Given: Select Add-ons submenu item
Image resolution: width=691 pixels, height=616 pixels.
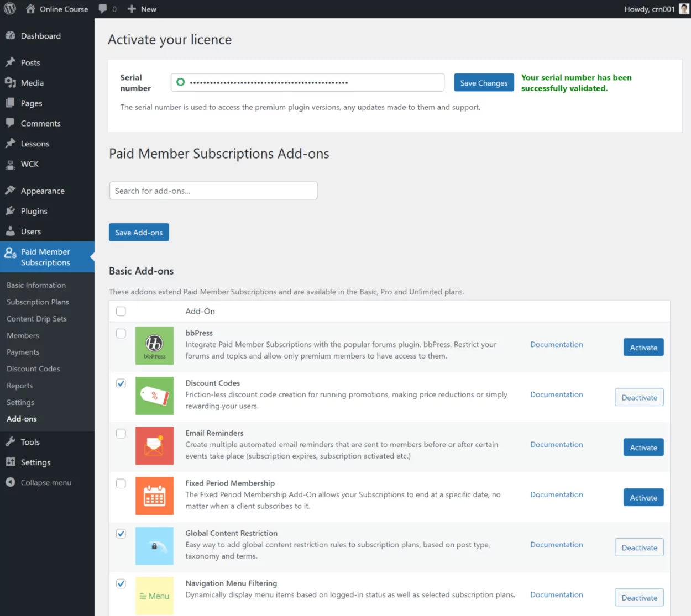Looking at the screenshot, I should pos(22,419).
